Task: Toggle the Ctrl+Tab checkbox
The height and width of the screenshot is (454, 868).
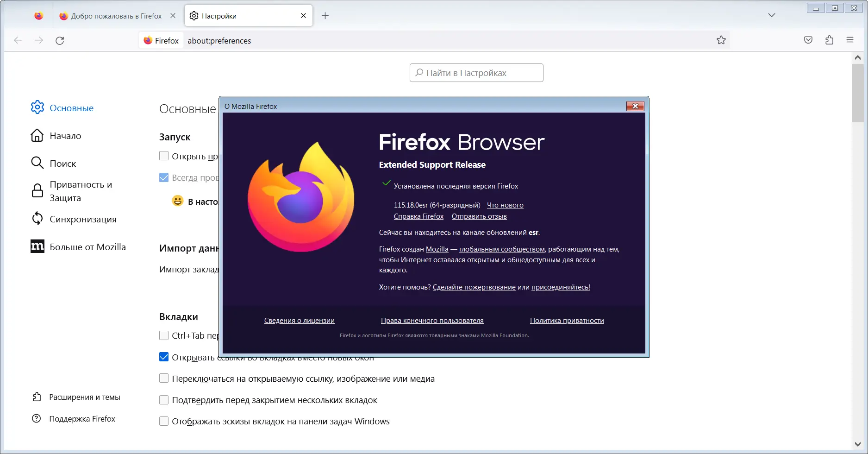Action: (x=164, y=335)
